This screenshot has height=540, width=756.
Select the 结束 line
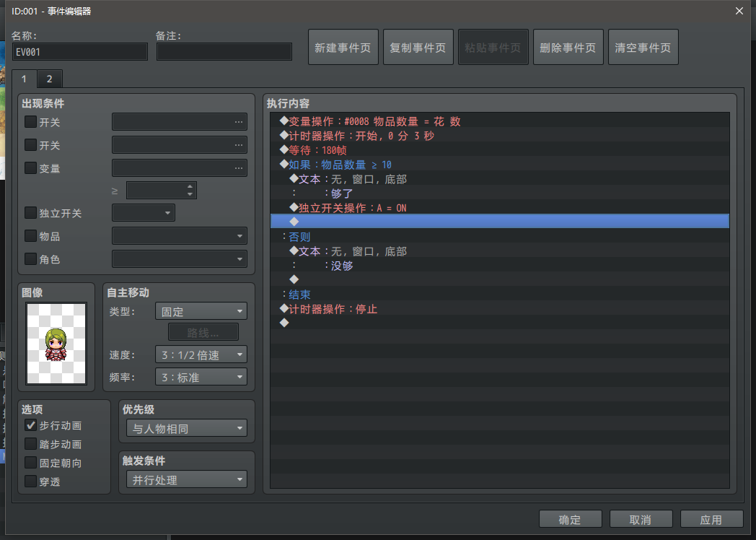500,295
